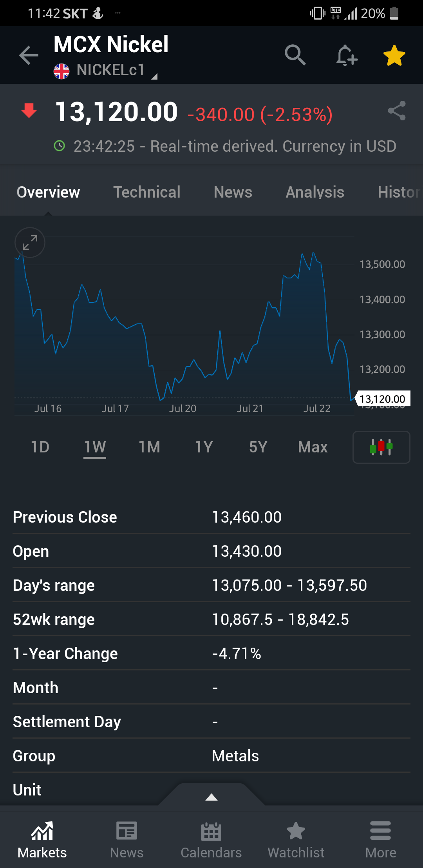Tap the Unit row label
This screenshot has height=868, width=423.
point(27,790)
